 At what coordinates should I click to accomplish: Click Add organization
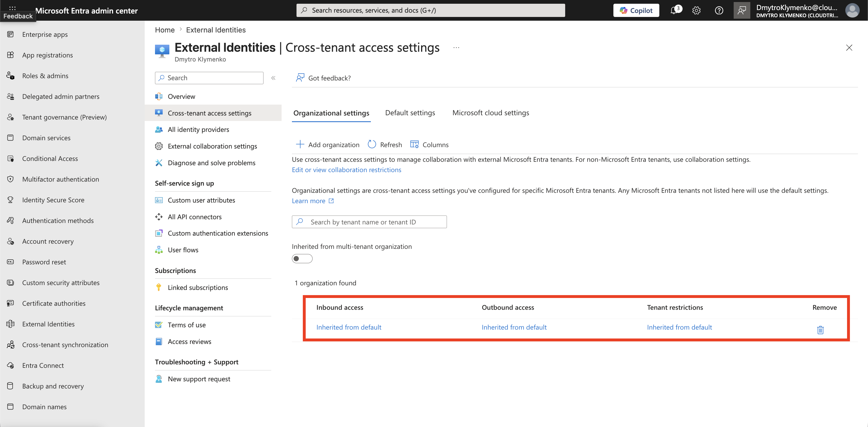click(x=328, y=145)
